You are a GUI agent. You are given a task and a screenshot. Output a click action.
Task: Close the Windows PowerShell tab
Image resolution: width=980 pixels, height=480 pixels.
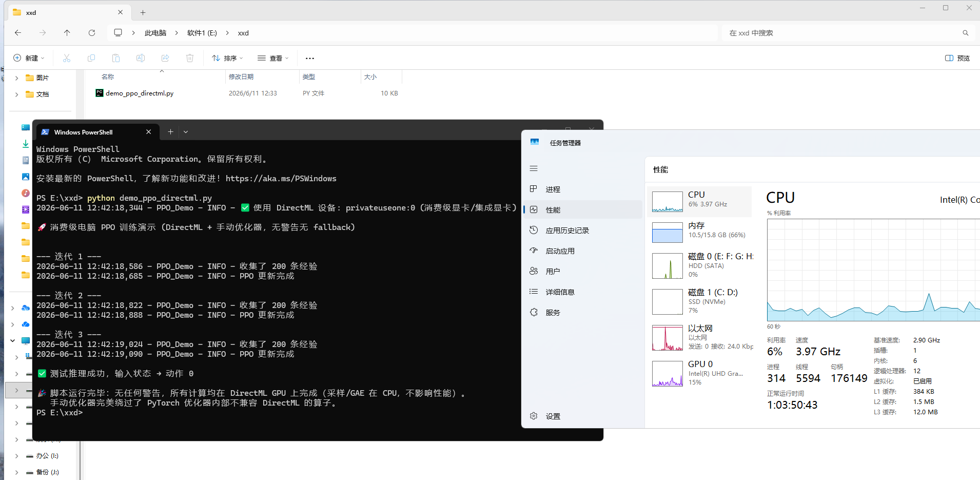coord(149,132)
